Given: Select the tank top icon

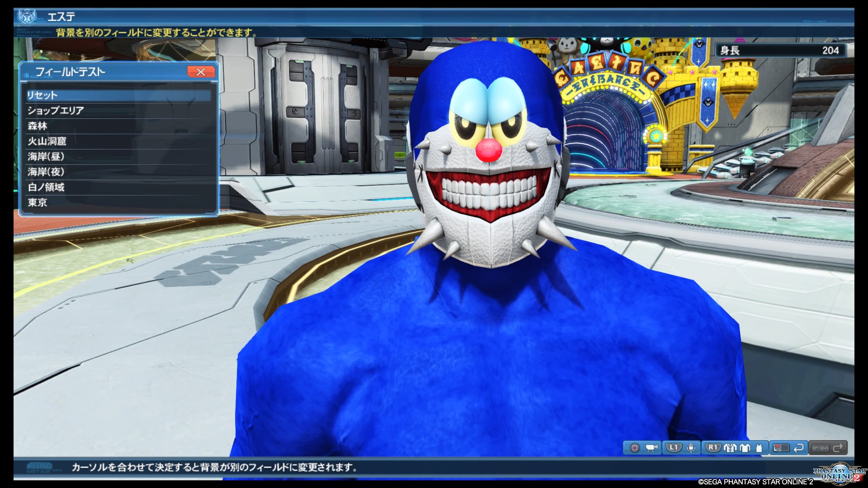Looking at the screenshot, I should pos(759,448).
